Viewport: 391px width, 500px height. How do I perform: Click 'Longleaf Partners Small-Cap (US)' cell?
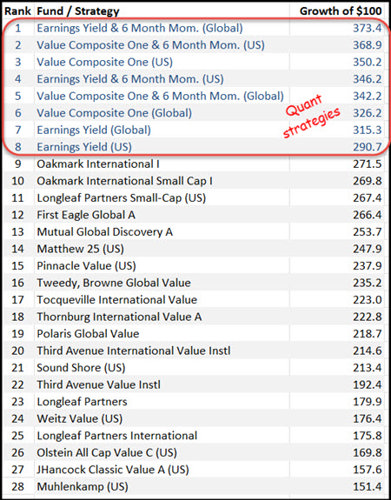tap(121, 198)
